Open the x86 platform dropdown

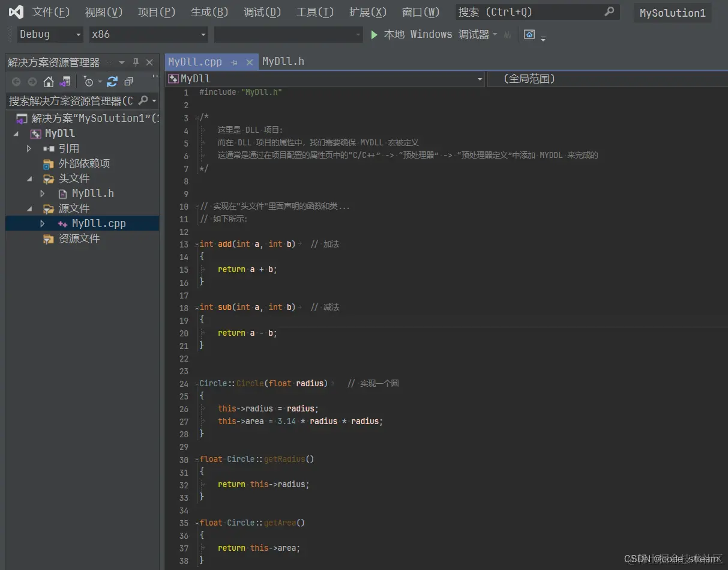tap(148, 35)
